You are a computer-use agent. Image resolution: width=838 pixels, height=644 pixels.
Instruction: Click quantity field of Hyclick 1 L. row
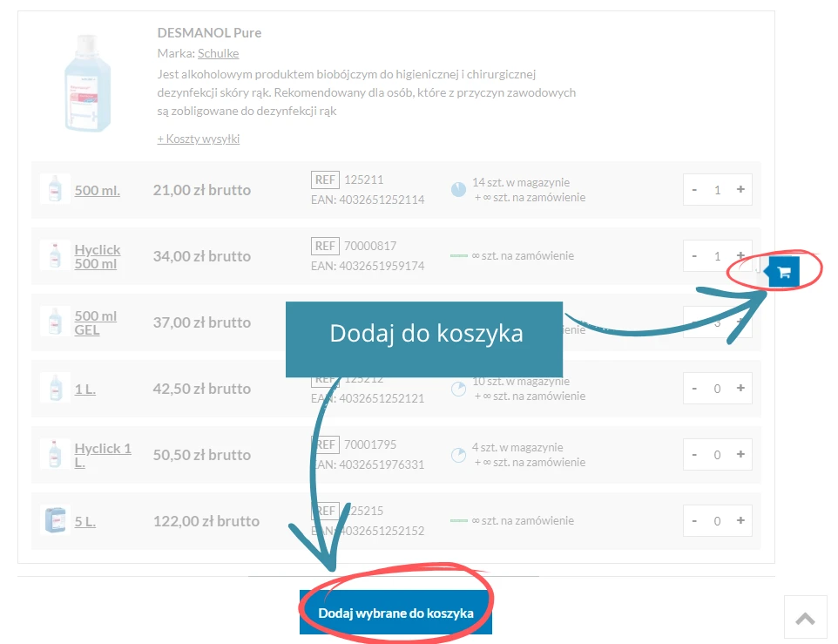click(717, 455)
